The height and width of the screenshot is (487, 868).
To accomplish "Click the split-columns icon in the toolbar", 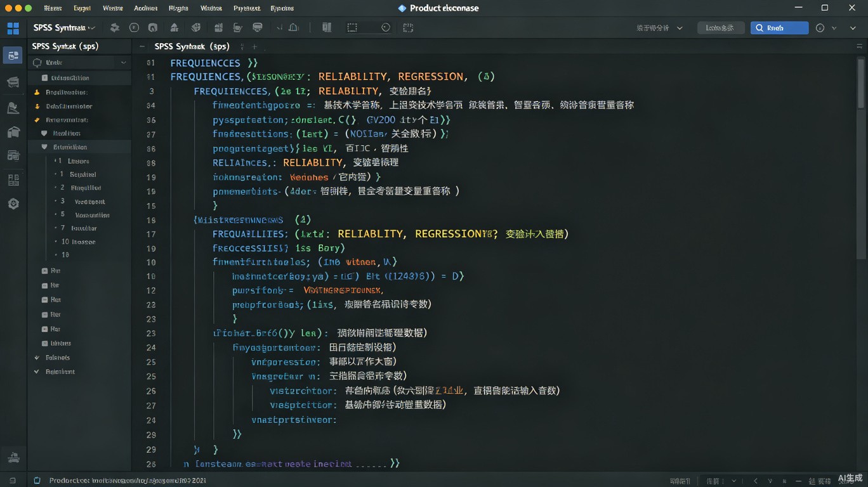I will coord(327,28).
